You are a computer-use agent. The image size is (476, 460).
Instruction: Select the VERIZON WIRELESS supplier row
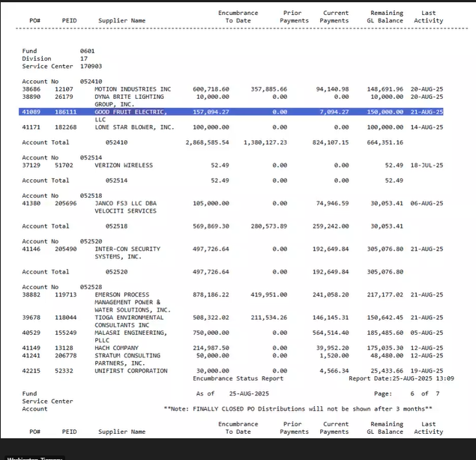coord(124,165)
